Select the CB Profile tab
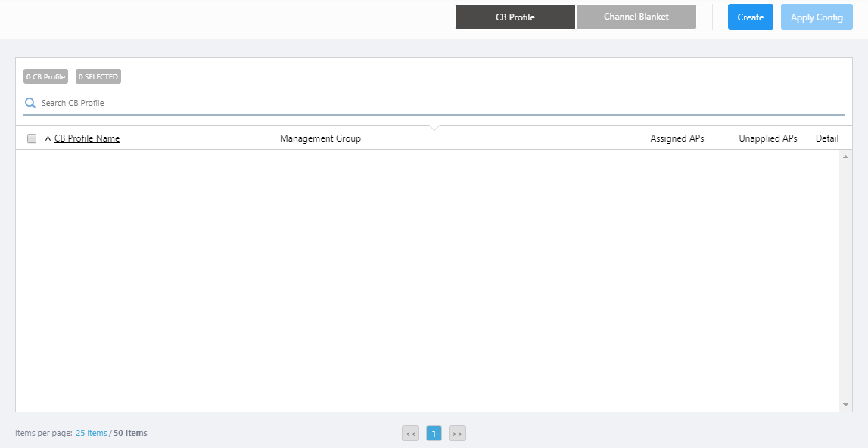 coord(515,17)
